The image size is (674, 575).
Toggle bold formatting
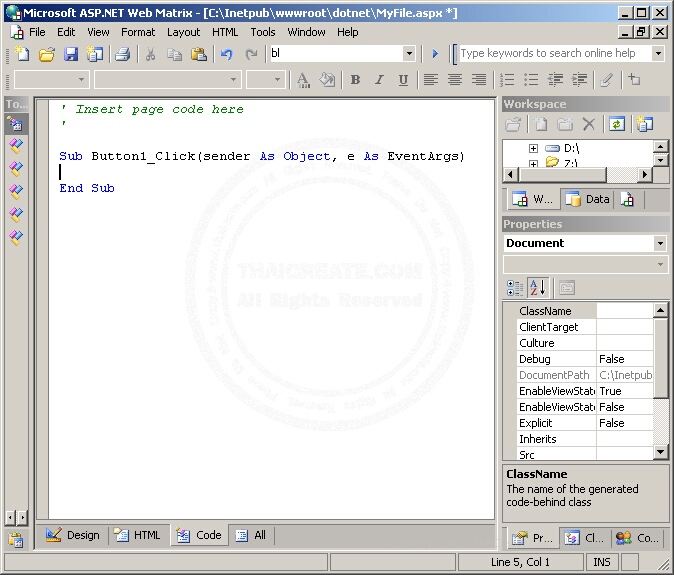tap(355, 80)
